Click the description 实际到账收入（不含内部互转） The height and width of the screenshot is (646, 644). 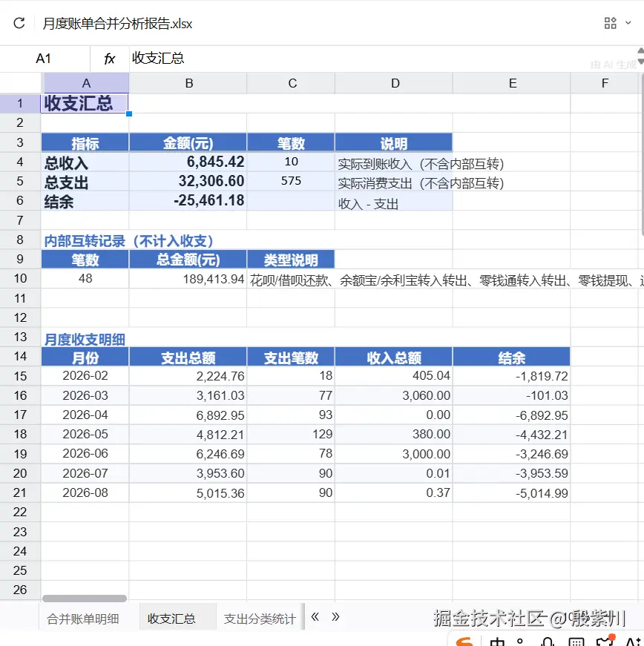click(x=421, y=164)
